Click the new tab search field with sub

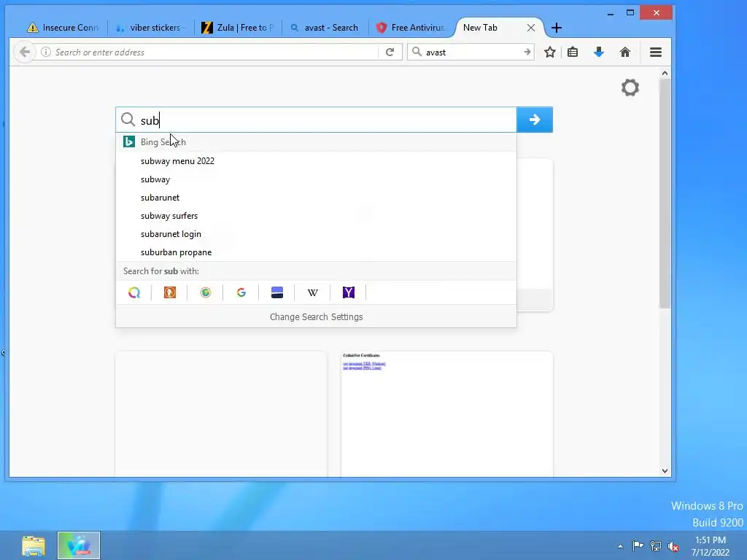(316, 120)
